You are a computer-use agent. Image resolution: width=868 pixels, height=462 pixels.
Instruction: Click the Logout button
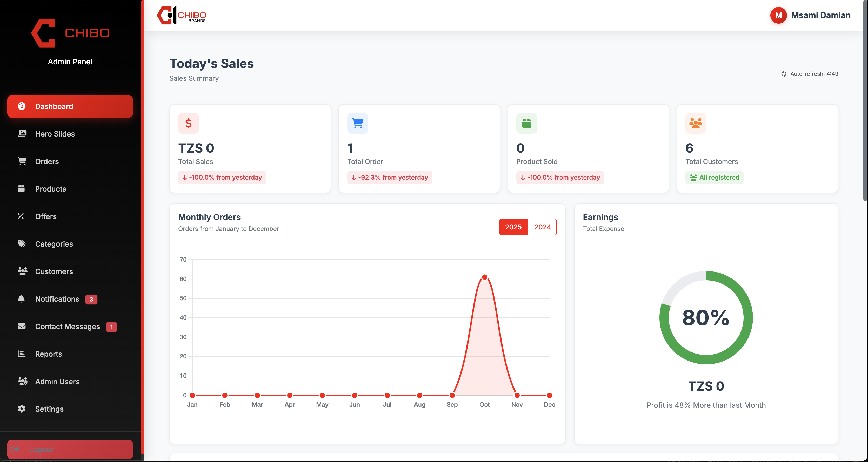[x=70, y=449]
